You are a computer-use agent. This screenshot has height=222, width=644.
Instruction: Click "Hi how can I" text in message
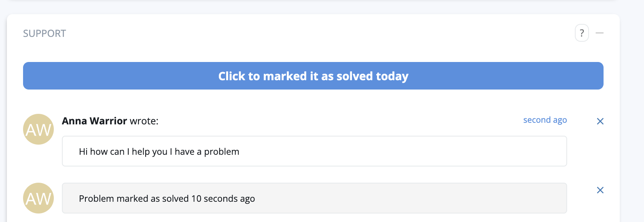102,152
